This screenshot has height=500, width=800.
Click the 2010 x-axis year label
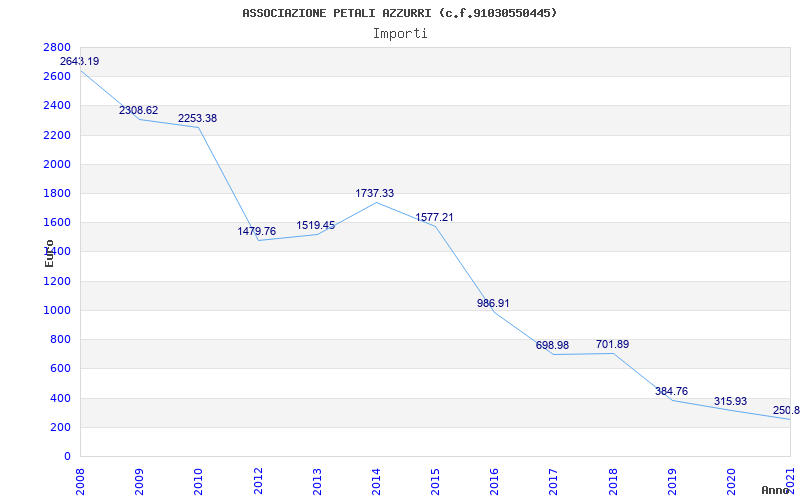[x=198, y=482]
